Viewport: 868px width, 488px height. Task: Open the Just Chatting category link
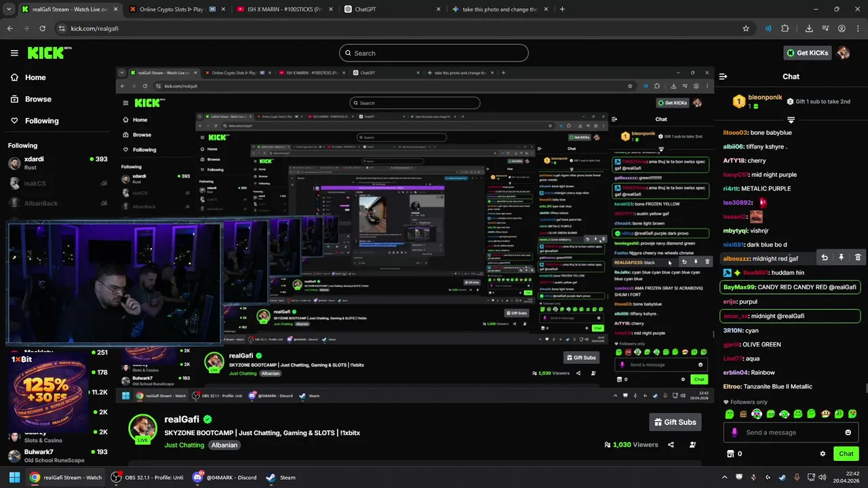(x=184, y=445)
